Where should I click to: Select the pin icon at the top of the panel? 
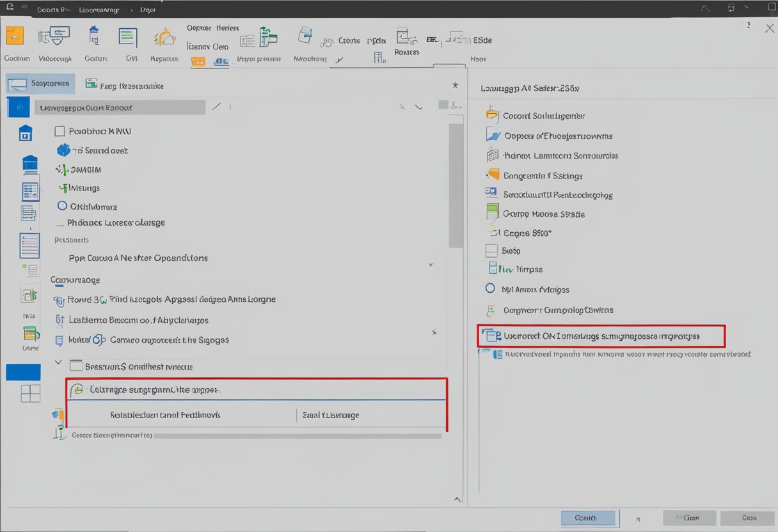[455, 84]
